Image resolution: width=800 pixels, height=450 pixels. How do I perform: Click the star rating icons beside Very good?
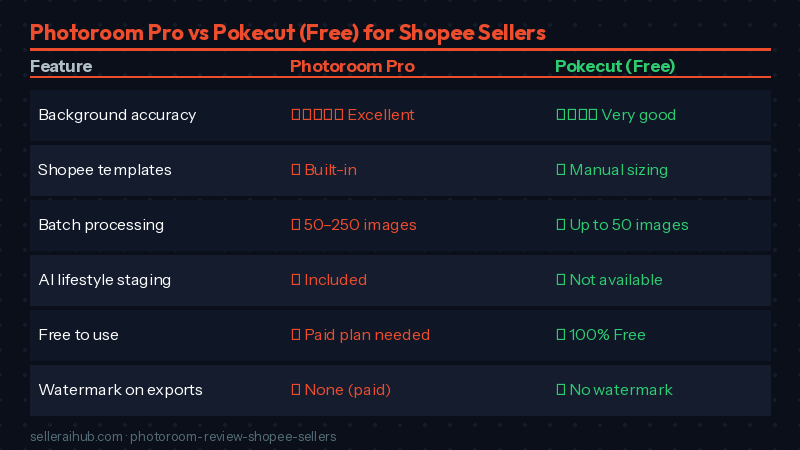(x=577, y=115)
